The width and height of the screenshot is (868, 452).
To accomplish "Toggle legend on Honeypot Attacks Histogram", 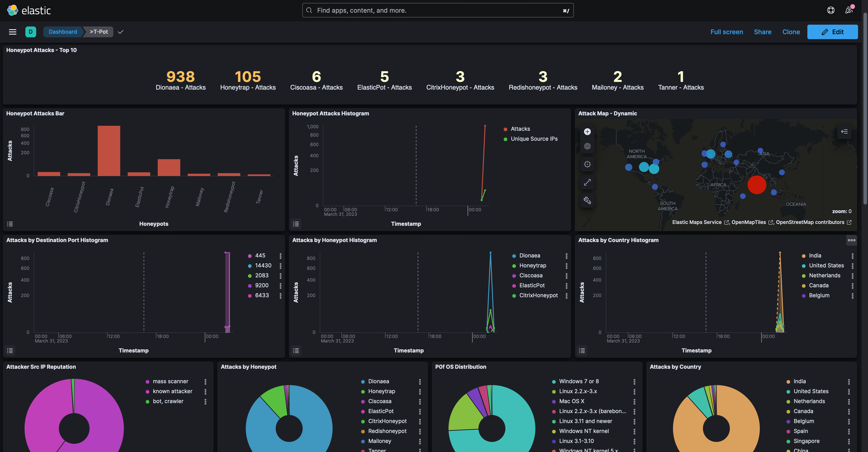I will pos(296,224).
